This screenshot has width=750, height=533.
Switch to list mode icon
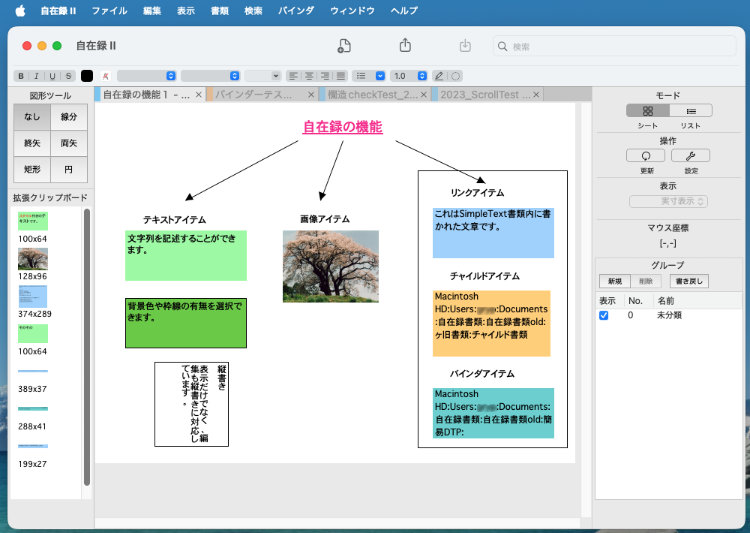point(690,111)
